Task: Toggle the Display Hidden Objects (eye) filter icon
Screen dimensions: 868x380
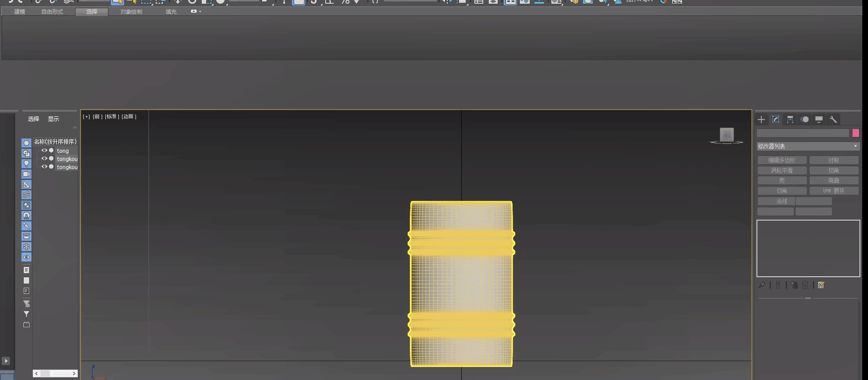Action: tap(26, 257)
